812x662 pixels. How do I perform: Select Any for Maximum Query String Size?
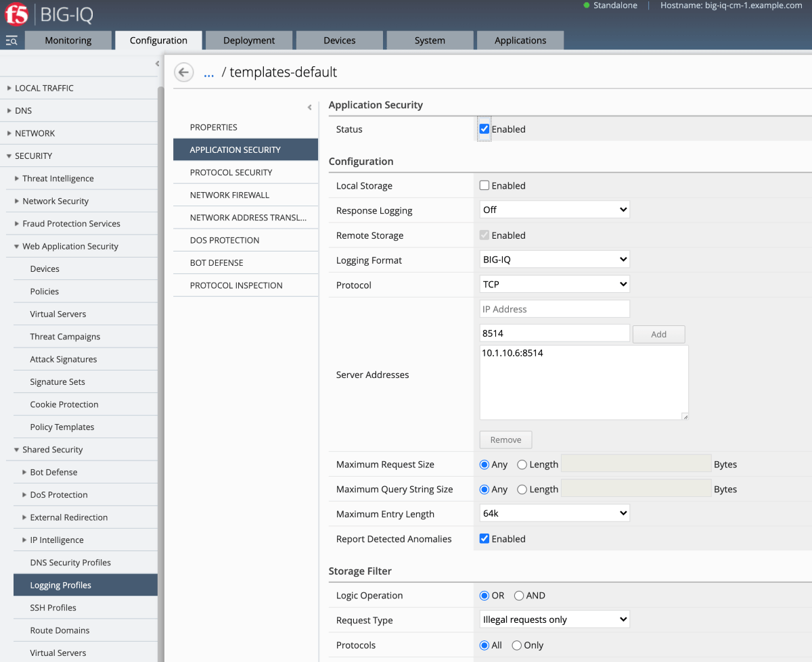[484, 490]
